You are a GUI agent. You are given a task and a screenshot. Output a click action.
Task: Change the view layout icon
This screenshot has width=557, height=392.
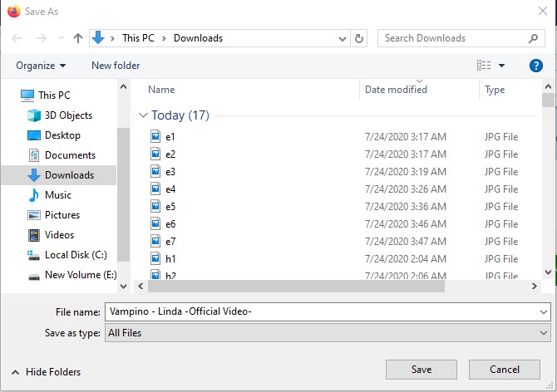click(x=484, y=66)
